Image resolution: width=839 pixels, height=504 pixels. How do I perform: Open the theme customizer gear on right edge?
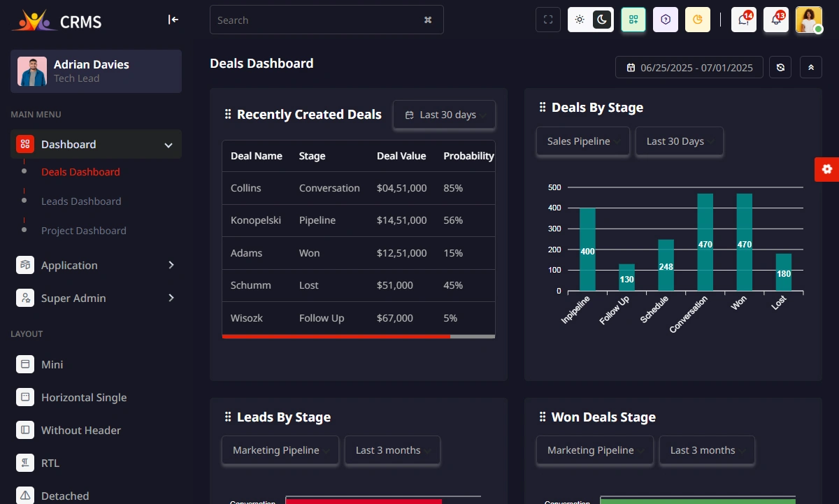(x=827, y=168)
